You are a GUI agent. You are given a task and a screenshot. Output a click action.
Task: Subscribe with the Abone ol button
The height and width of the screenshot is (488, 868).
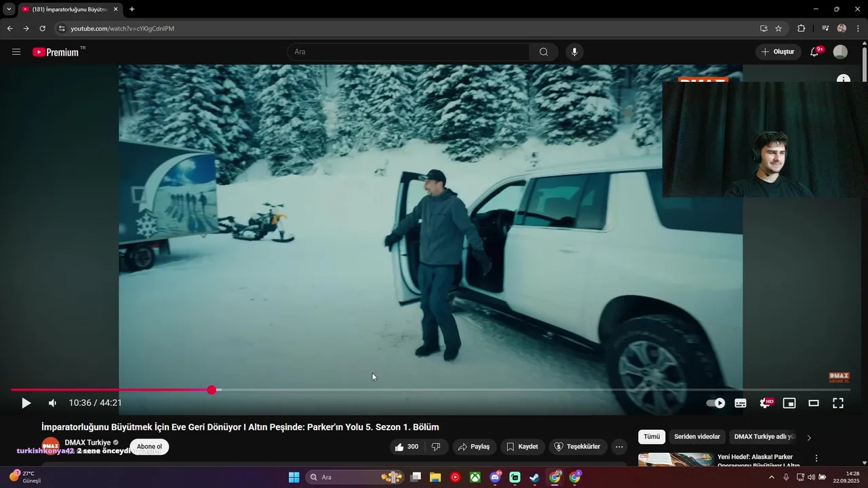pos(149,447)
